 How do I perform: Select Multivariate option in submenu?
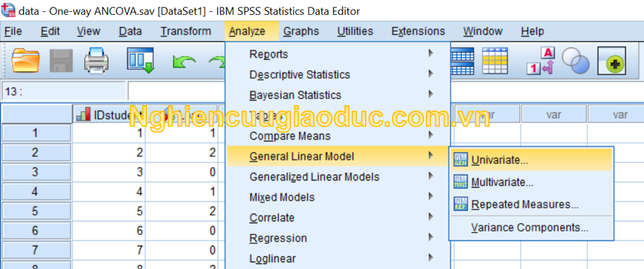(502, 183)
